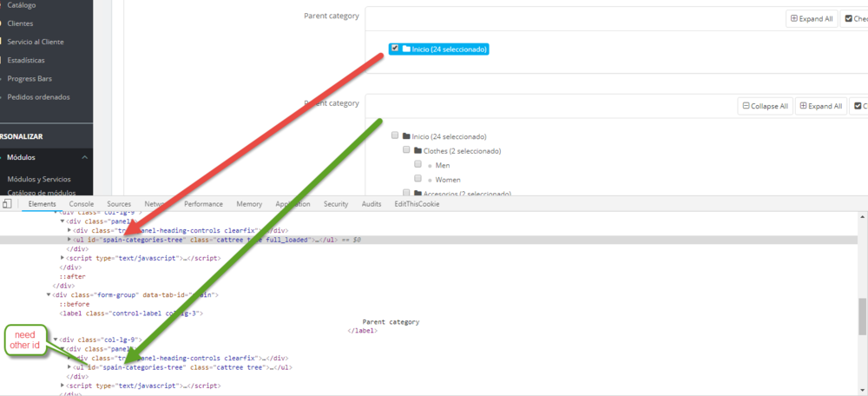Check the Clothes (2 seleccionado) checkbox
The image size is (868, 396).
406,149
